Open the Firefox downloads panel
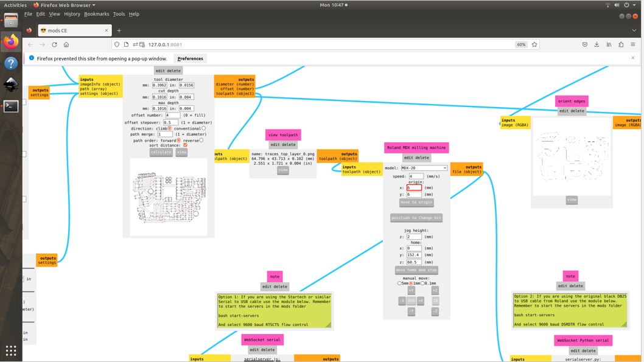644x362 pixels. (x=597, y=44)
